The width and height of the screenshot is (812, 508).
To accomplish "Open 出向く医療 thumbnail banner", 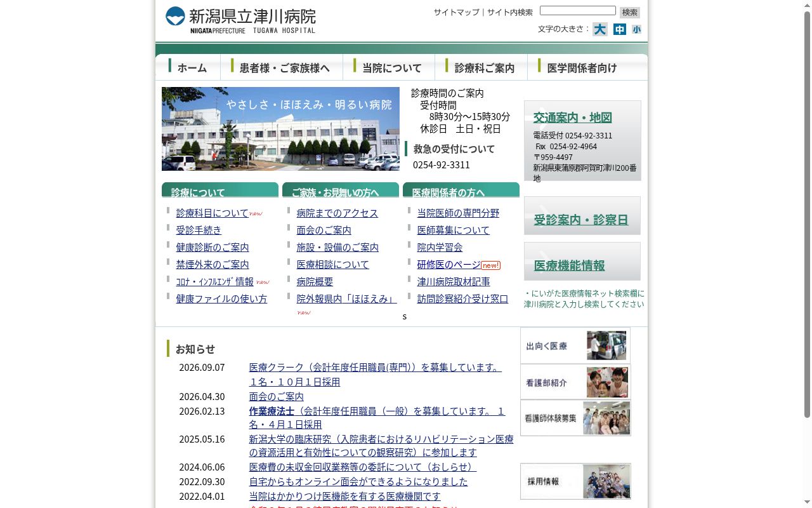I will 575,345.
